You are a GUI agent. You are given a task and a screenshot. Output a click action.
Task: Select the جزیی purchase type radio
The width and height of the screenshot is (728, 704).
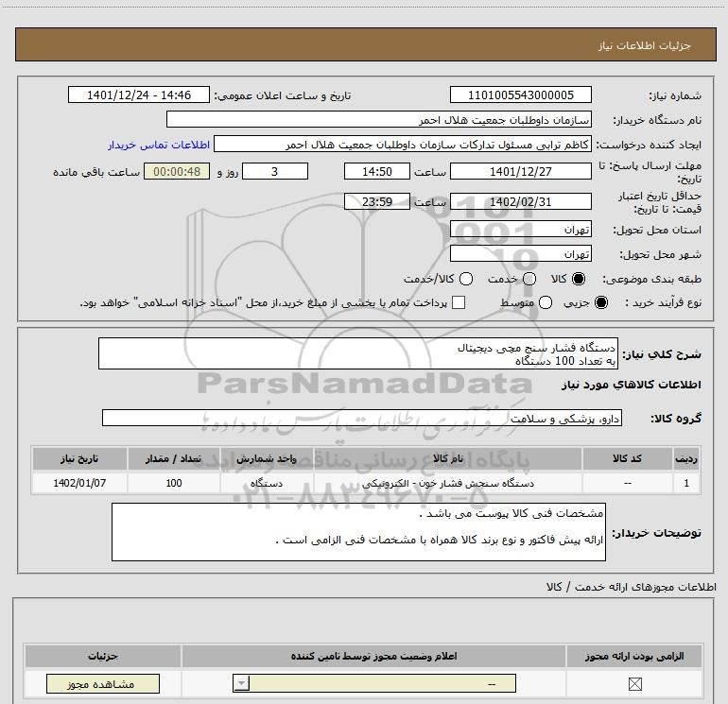(x=601, y=302)
